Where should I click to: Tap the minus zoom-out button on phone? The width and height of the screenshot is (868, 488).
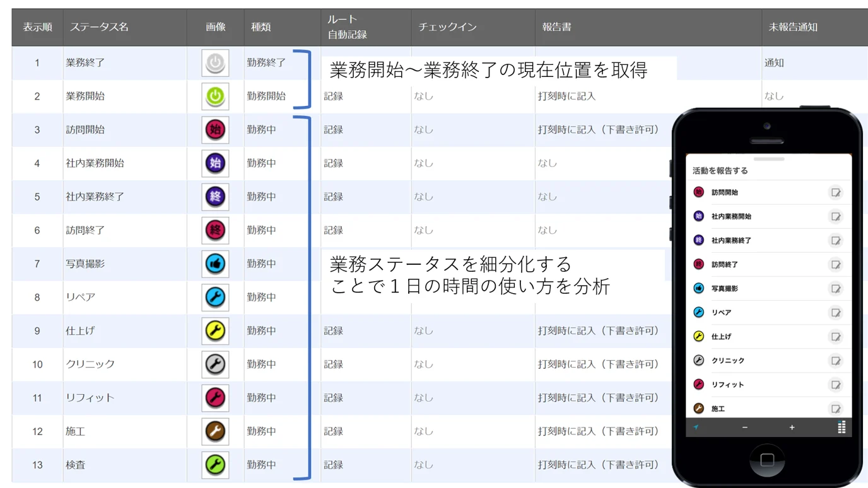tap(745, 427)
